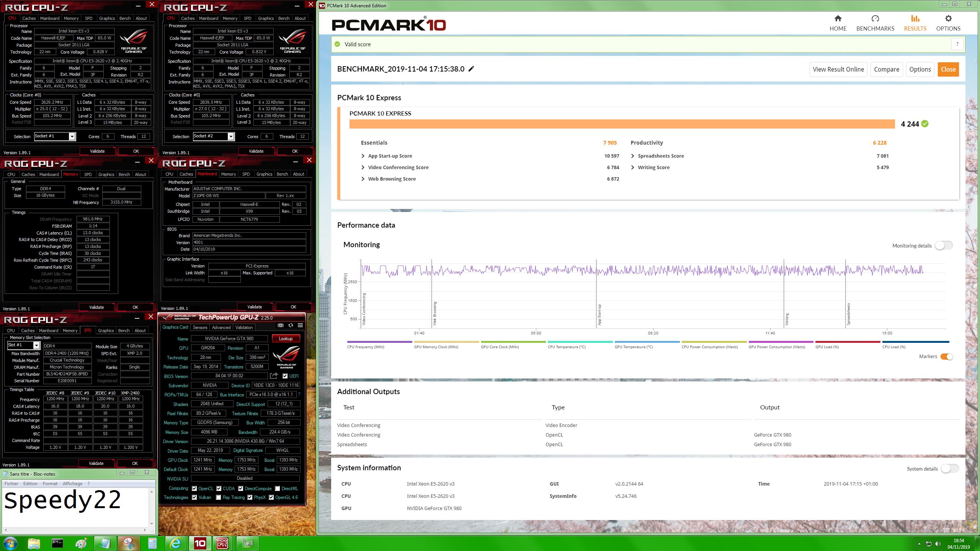Expand Writing Score
The height and width of the screenshot is (551, 980).
[632, 167]
